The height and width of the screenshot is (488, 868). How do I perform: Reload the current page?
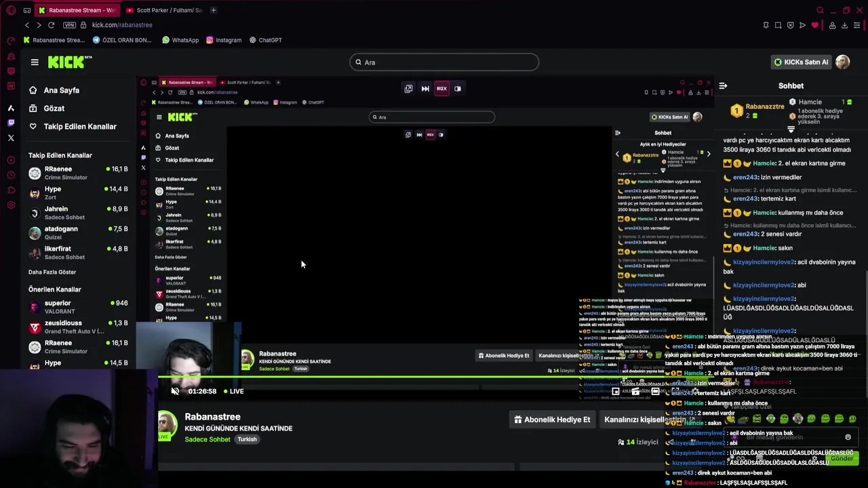coord(51,25)
